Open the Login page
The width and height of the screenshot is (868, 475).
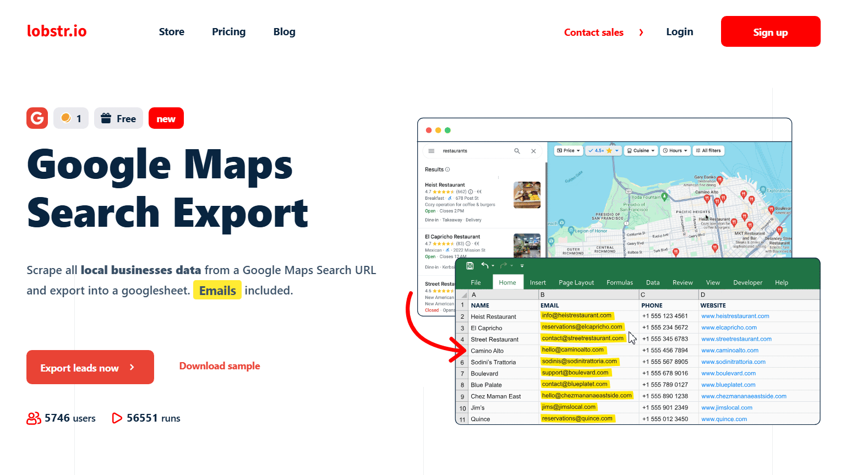[x=680, y=32]
